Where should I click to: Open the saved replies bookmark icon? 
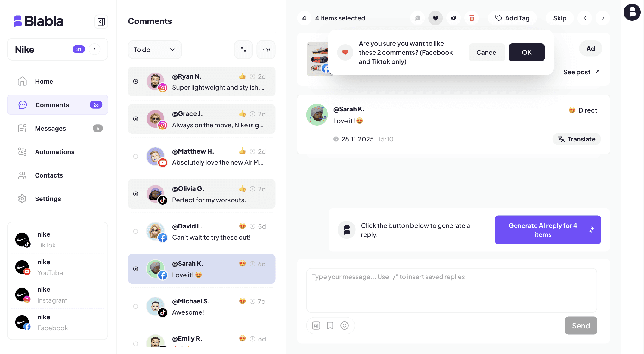pos(330,325)
